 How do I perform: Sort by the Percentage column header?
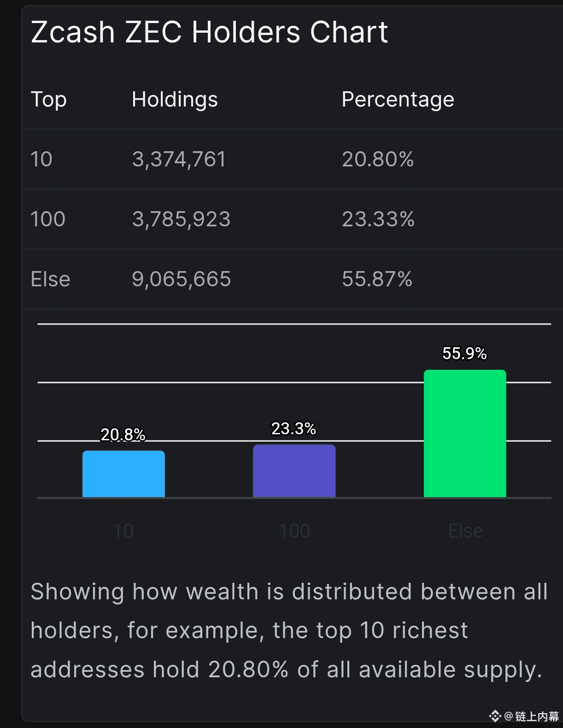click(x=398, y=100)
